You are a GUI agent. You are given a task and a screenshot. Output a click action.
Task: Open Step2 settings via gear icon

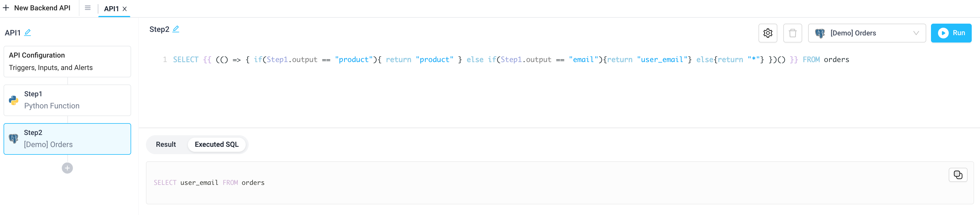[768, 33]
